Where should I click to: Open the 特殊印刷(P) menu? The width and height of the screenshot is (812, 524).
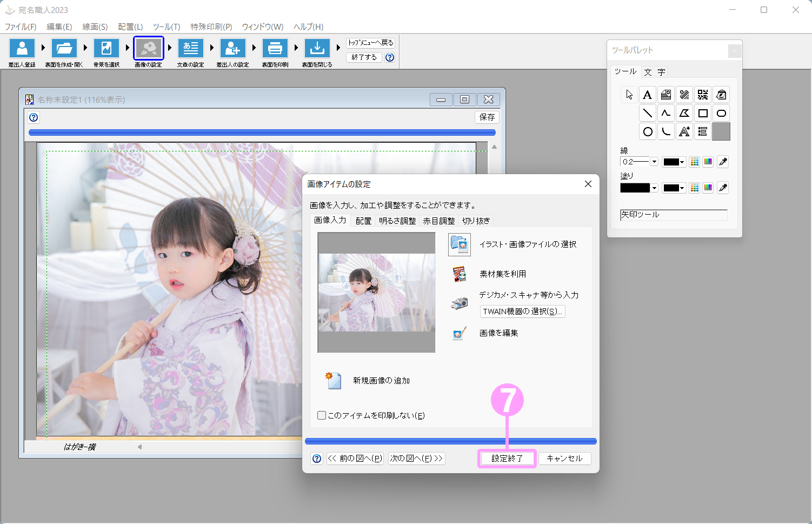coord(211,26)
